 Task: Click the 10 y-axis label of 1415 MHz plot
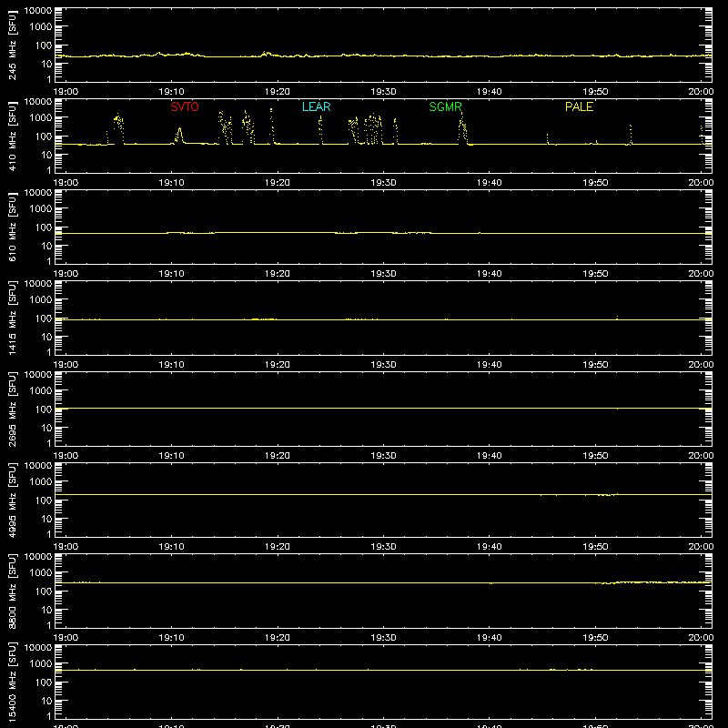[46, 337]
